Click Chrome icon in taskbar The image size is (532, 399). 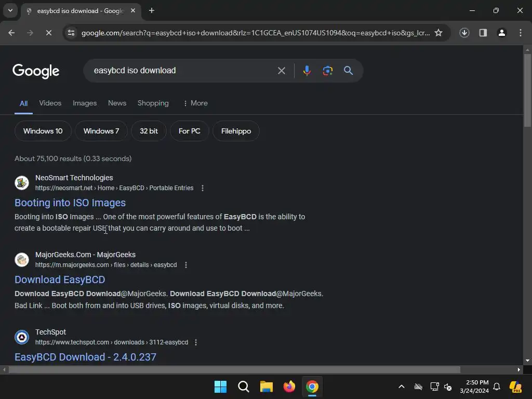pyautogui.click(x=312, y=387)
